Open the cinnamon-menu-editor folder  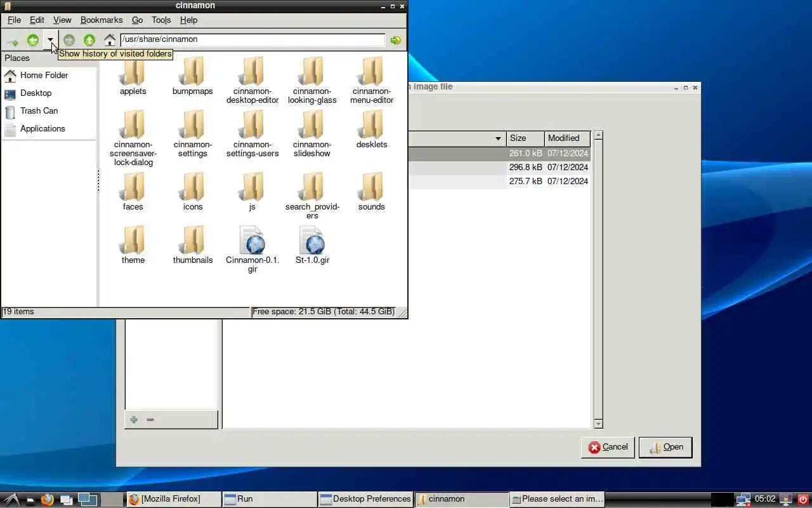(372, 80)
